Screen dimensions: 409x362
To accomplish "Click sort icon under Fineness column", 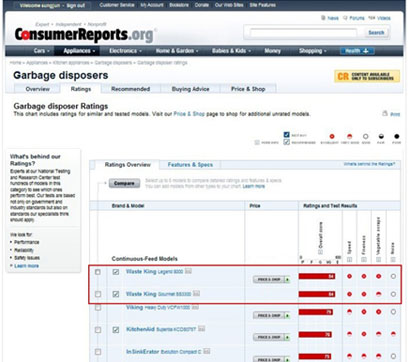I will pyautogui.click(x=364, y=259).
